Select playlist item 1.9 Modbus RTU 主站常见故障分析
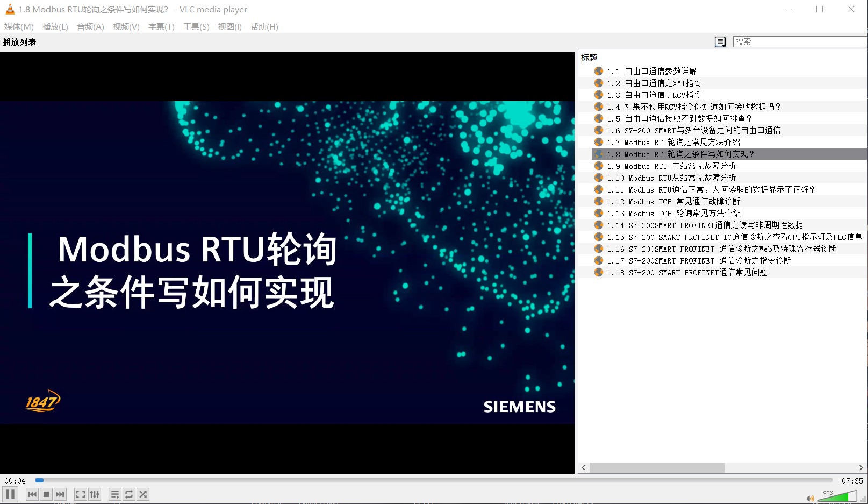The width and height of the screenshot is (868, 504). (x=671, y=166)
